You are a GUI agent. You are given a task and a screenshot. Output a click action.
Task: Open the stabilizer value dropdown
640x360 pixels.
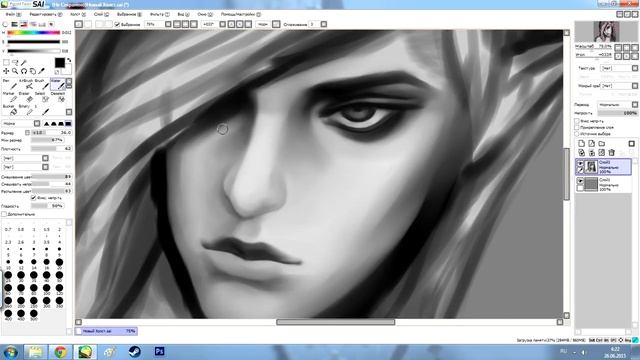coord(324,24)
